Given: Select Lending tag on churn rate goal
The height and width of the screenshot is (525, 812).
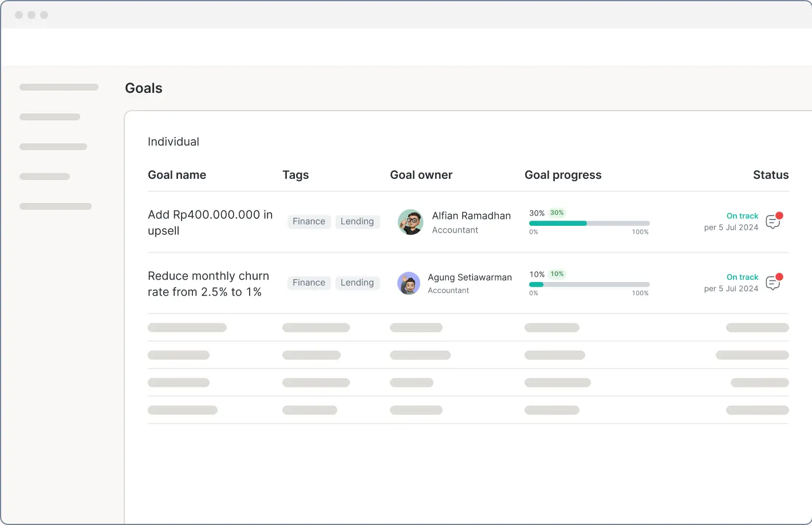Looking at the screenshot, I should coord(357,283).
